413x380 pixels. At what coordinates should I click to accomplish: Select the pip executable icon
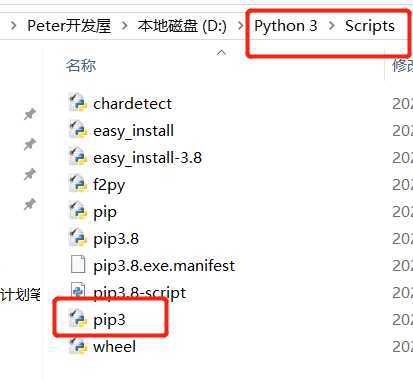(x=78, y=210)
